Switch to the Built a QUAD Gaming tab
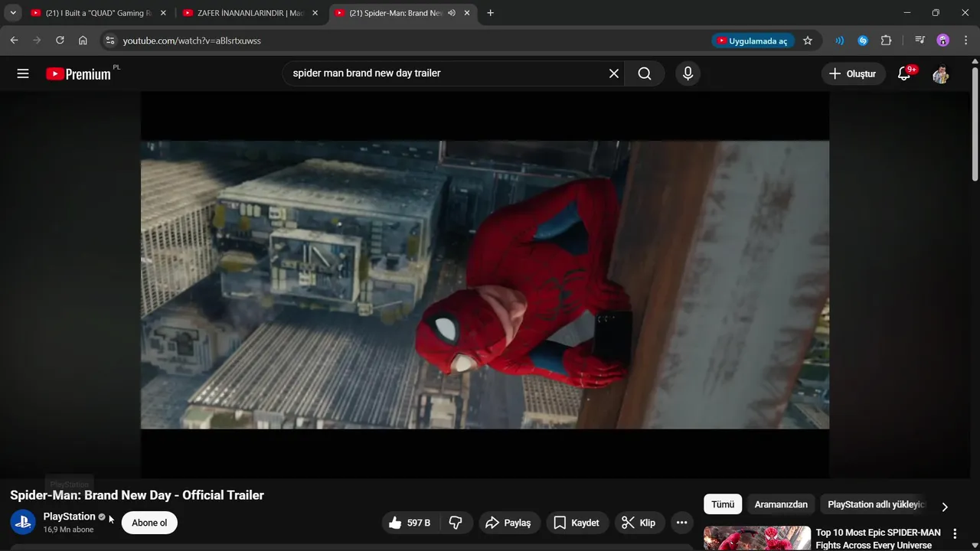980x551 pixels. 98,13
